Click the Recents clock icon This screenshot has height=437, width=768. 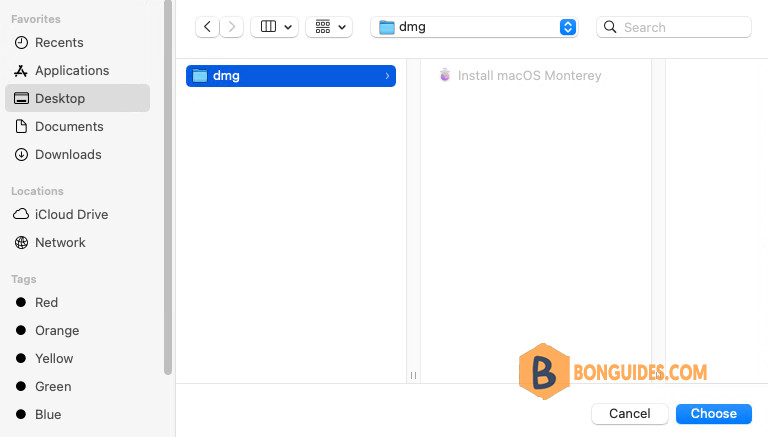pos(21,43)
